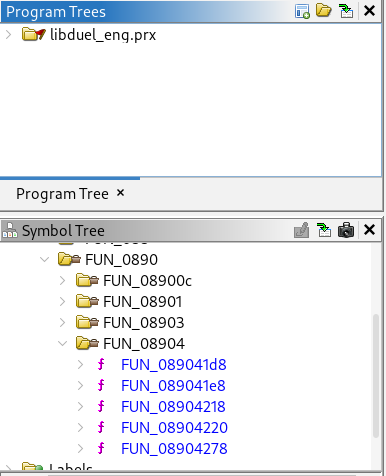Collapse the FUN_08904 folder
This screenshot has width=386, height=476.
62,343
